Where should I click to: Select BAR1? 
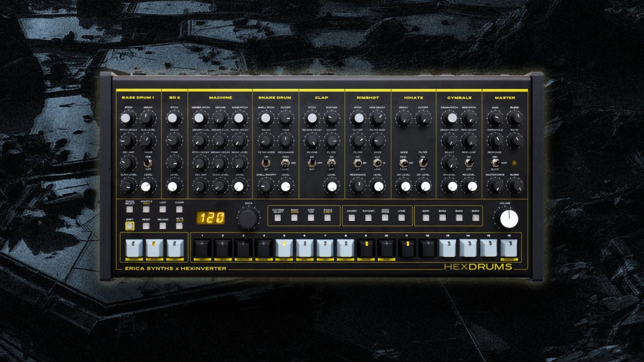pos(426,218)
